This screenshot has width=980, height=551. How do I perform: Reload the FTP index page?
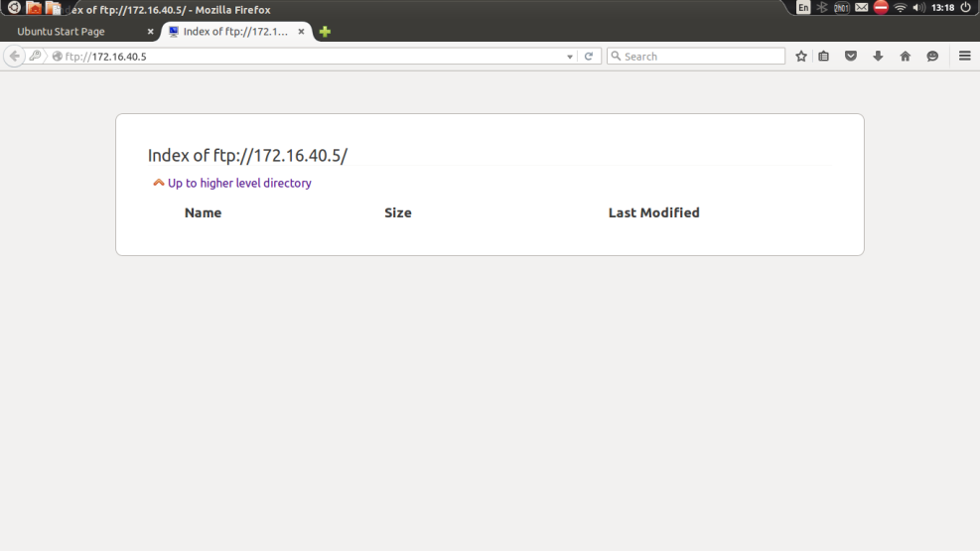tap(589, 57)
